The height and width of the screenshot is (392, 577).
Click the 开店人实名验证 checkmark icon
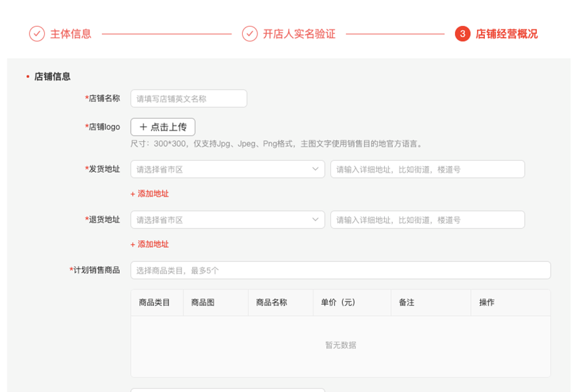[249, 33]
